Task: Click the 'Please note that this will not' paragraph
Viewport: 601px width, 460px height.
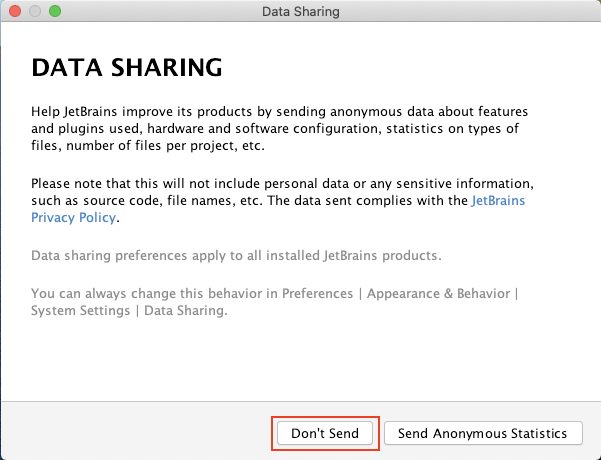Action: click(x=282, y=200)
